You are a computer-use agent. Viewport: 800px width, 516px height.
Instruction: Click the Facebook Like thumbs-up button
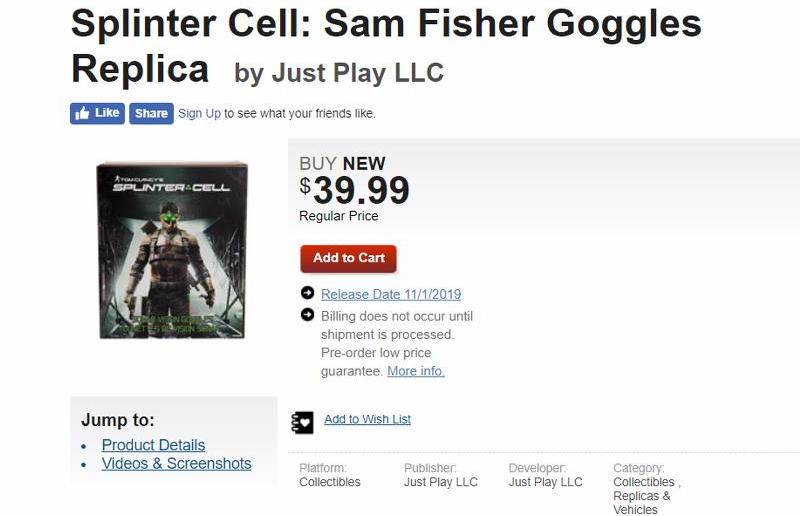97,113
